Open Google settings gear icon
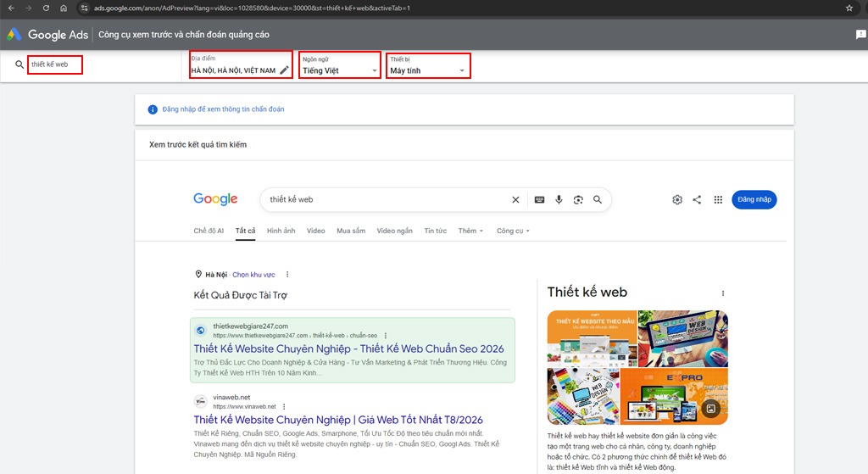 tap(677, 200)
